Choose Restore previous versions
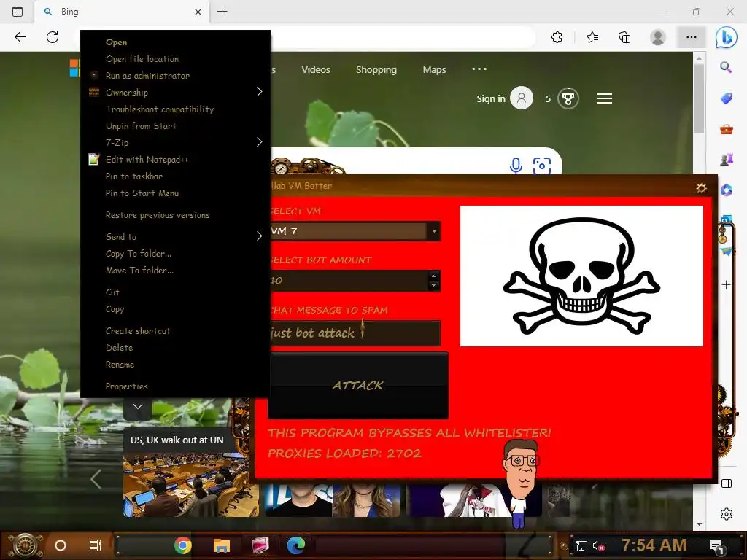Viewport: 747px width, 560px height. [x=175, y=215]
